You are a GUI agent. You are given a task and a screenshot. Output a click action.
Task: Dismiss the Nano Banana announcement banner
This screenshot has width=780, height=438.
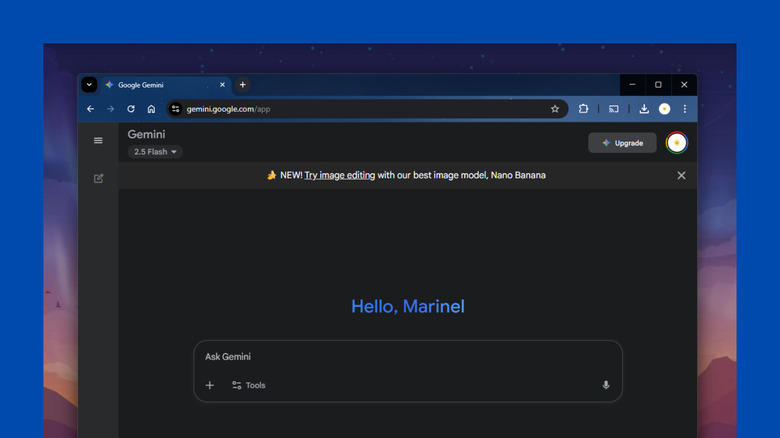pos(681,175)
